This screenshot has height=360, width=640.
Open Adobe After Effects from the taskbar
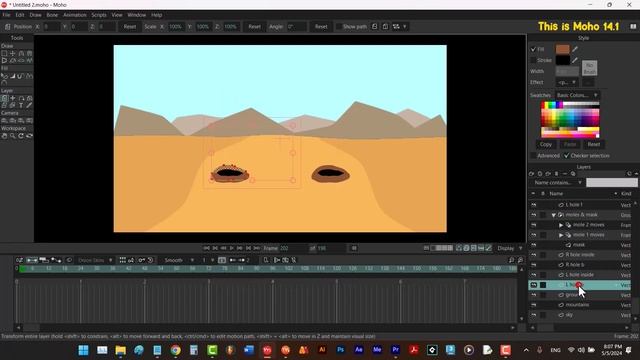tap(359, 350)
